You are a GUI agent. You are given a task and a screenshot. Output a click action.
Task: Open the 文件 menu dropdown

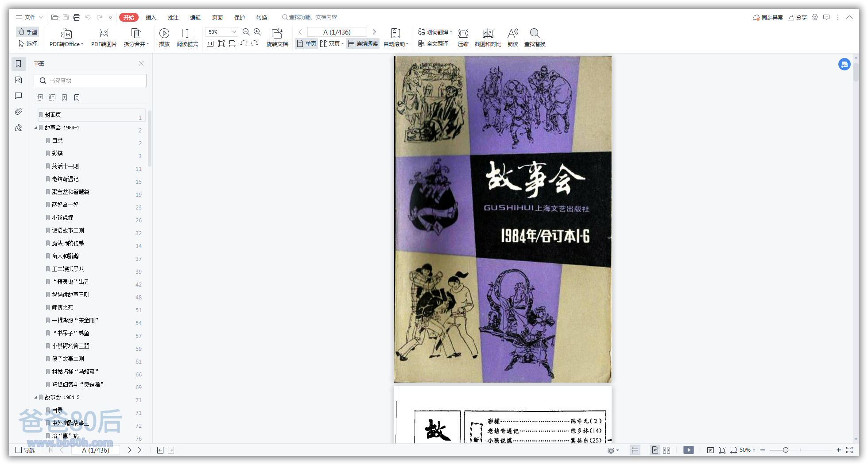[29, 17]
